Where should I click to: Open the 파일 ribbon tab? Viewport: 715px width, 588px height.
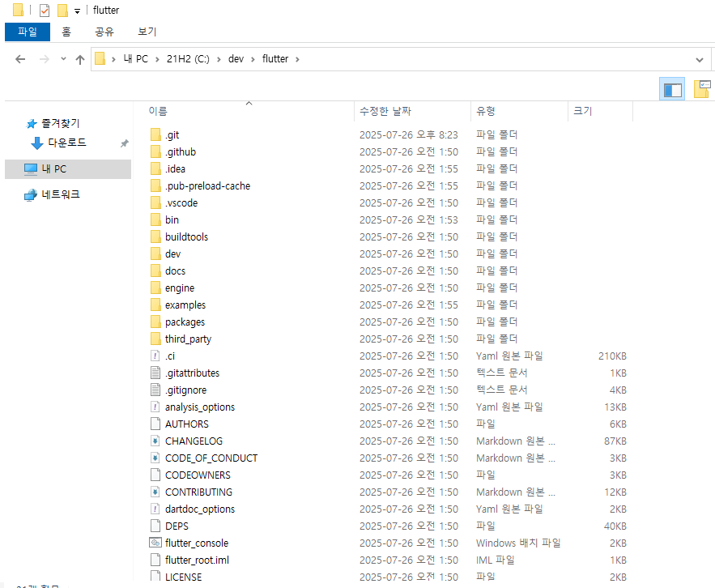click(28, 32)
